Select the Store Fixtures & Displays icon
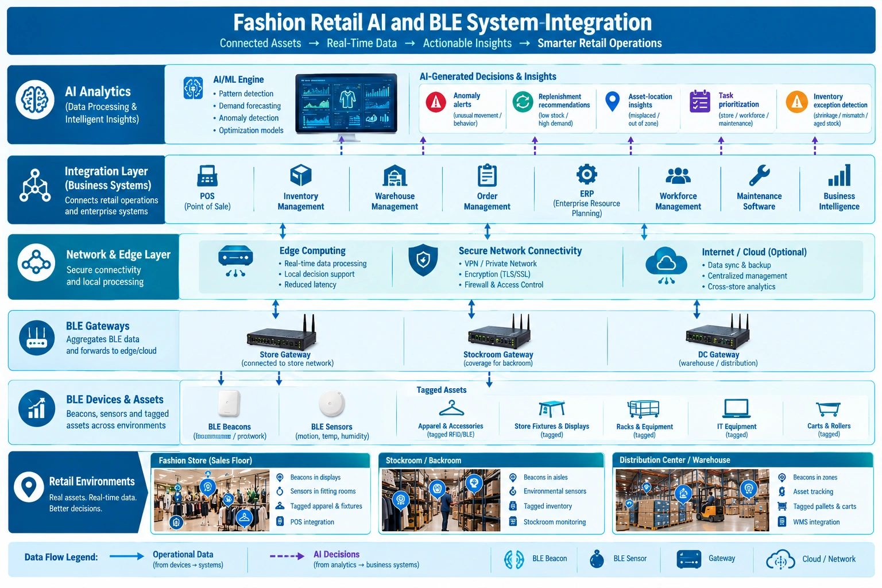 (x=552, y=409)
